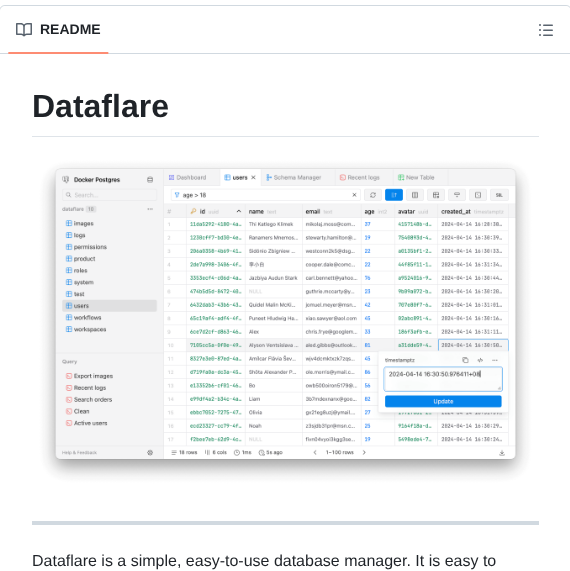Clear the 'age > 18' filter with the X
Viewport: 570px width, 571px height.
tap(354, 195)
